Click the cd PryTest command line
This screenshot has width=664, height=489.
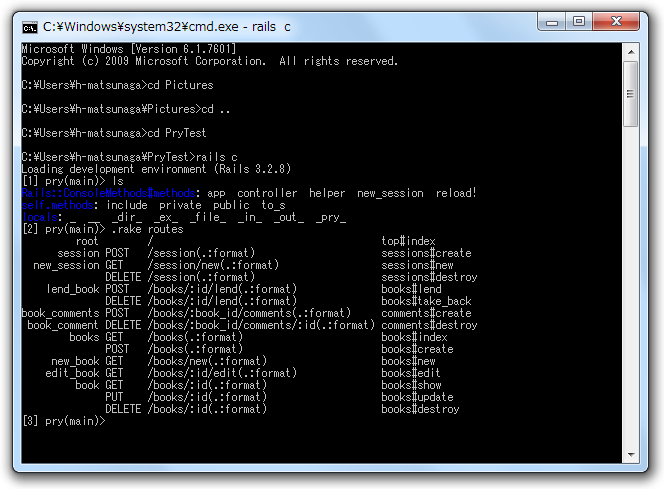click(114, 133)
